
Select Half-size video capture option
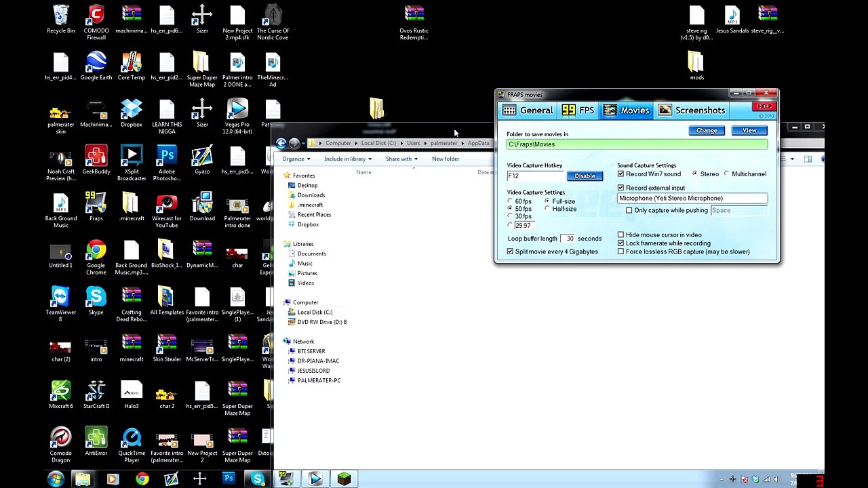click(x=547, y=209)
